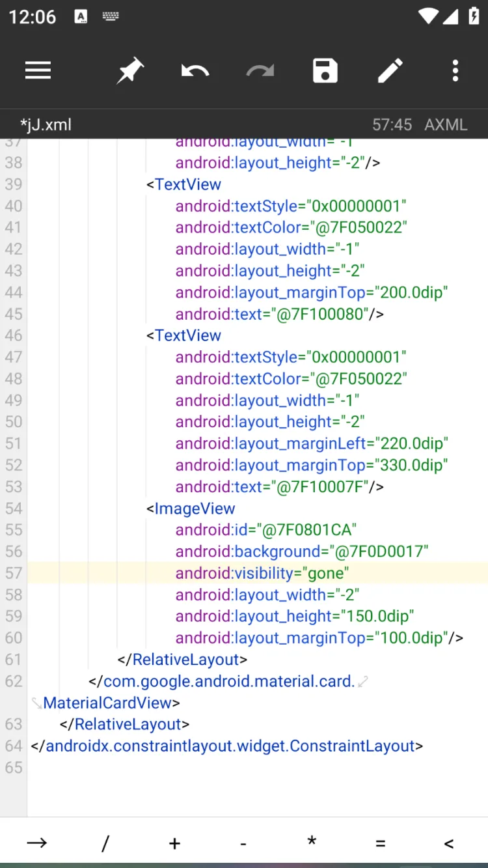Place cursor on the visibility="gone" line
The width and height of the screenshot is (488, 868).
click(262, 573)
